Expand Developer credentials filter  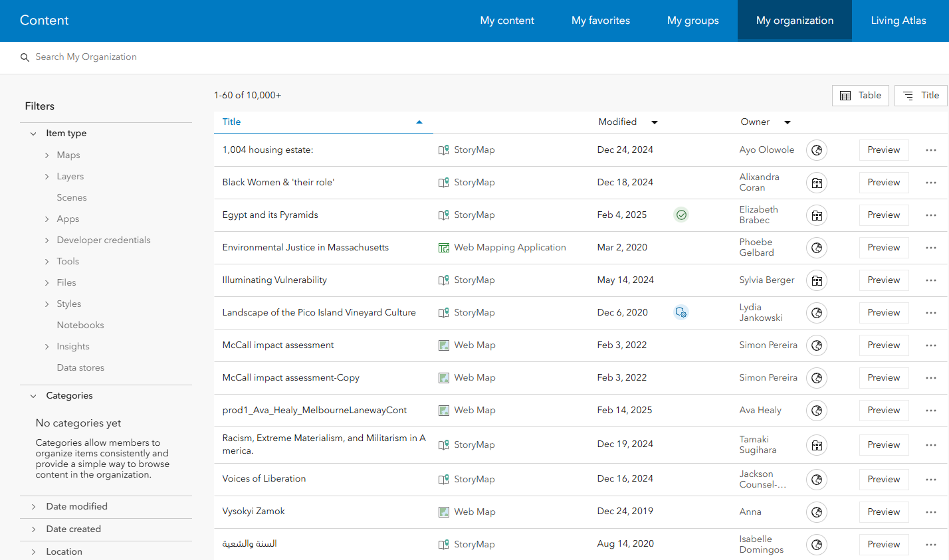[47, 240]
